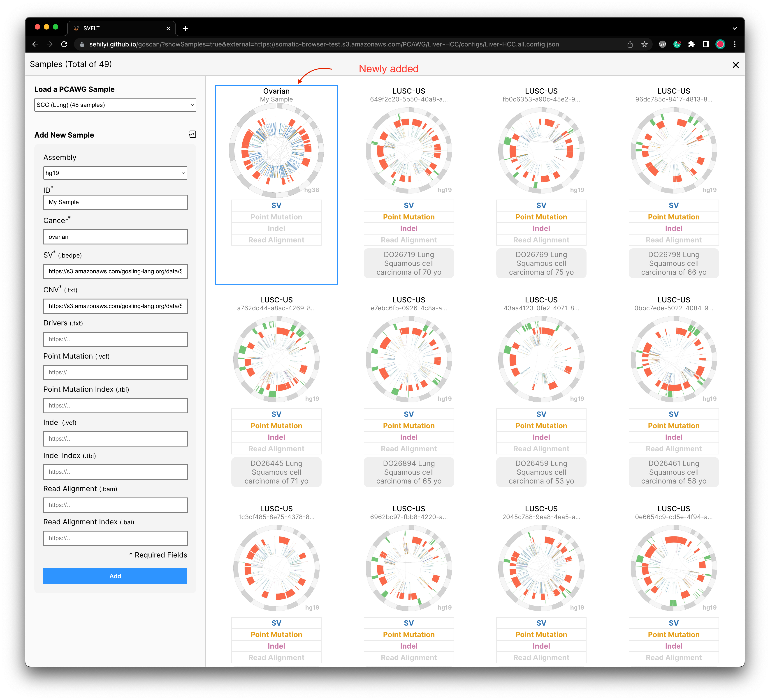The width and height of the screenshot is (770, 700).
Task: Open the Assembly hg19 dropdown
Action: click(115, 173)
